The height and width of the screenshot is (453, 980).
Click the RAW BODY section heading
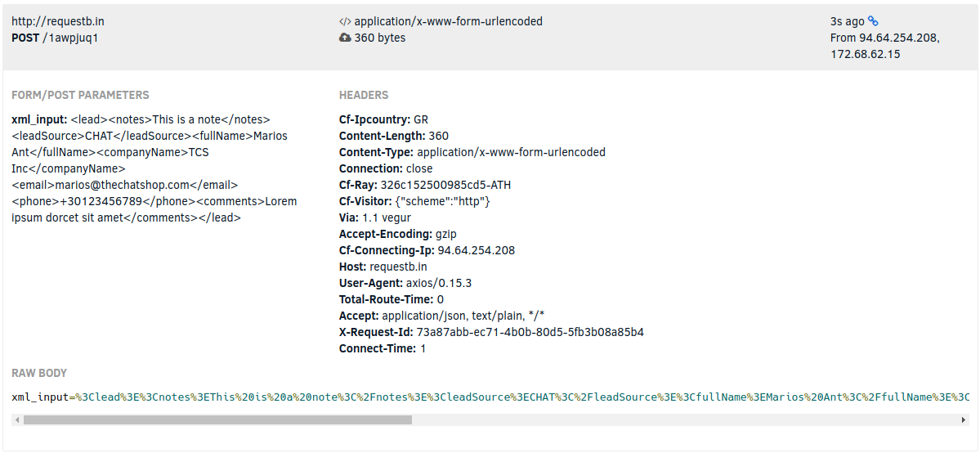[38, 373]
